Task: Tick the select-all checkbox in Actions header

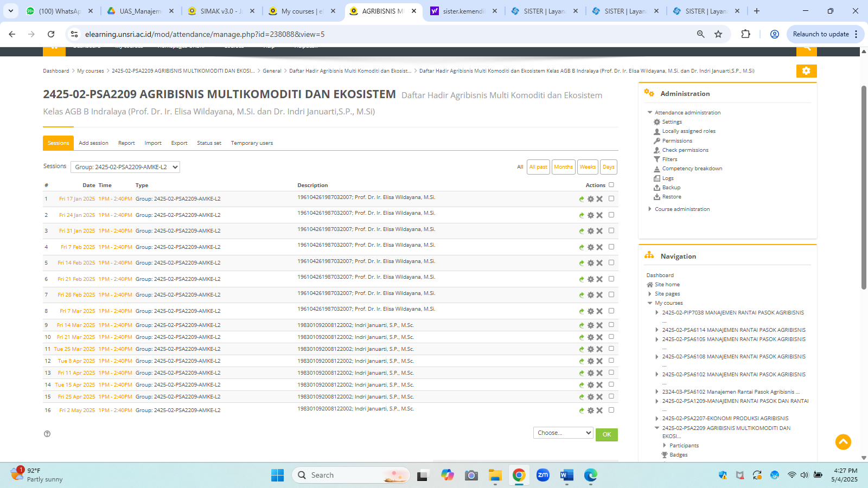Action: (x=611, y=185)
